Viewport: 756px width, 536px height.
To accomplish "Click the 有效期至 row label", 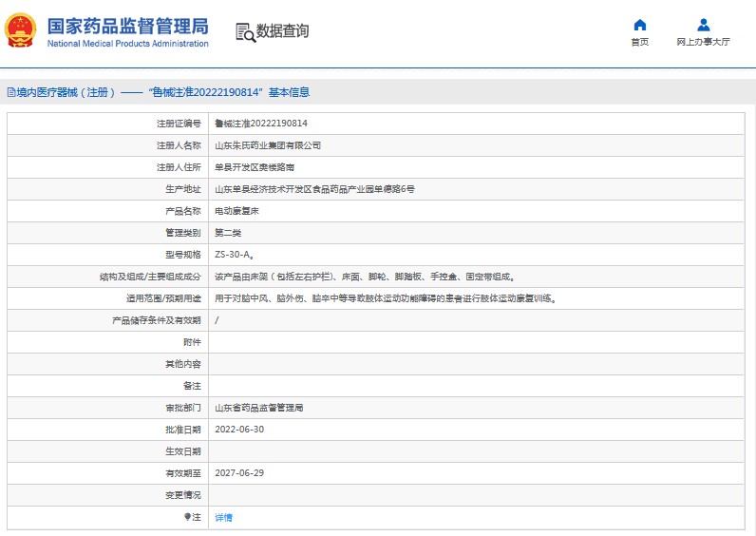I will point(182,473).
